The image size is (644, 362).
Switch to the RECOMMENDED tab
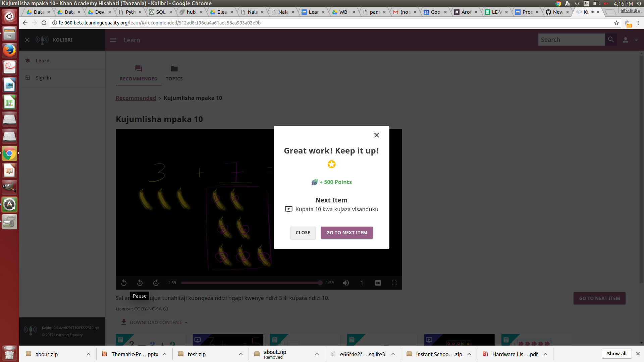(139, 73)
